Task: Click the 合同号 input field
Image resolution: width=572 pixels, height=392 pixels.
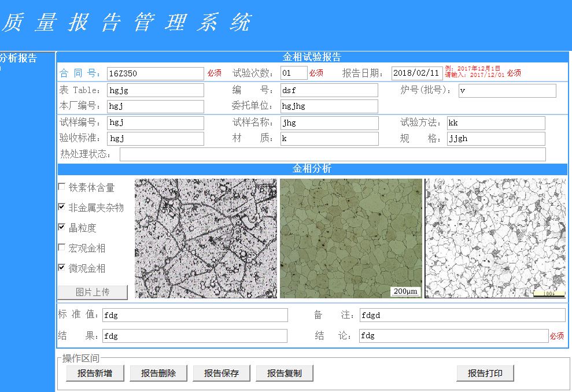Action: tap(155, 73)
